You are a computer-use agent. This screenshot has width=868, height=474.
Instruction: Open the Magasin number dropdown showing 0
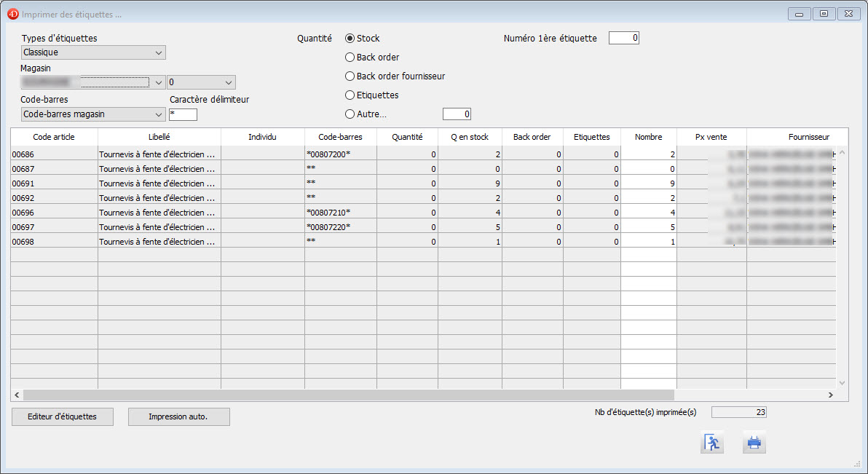coord(201,82)
